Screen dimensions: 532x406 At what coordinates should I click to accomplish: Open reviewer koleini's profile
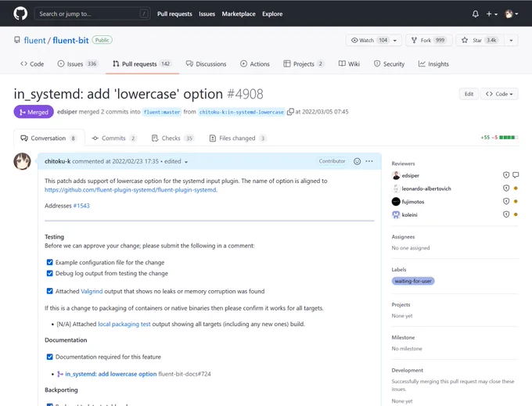click(x=409, y=214)
